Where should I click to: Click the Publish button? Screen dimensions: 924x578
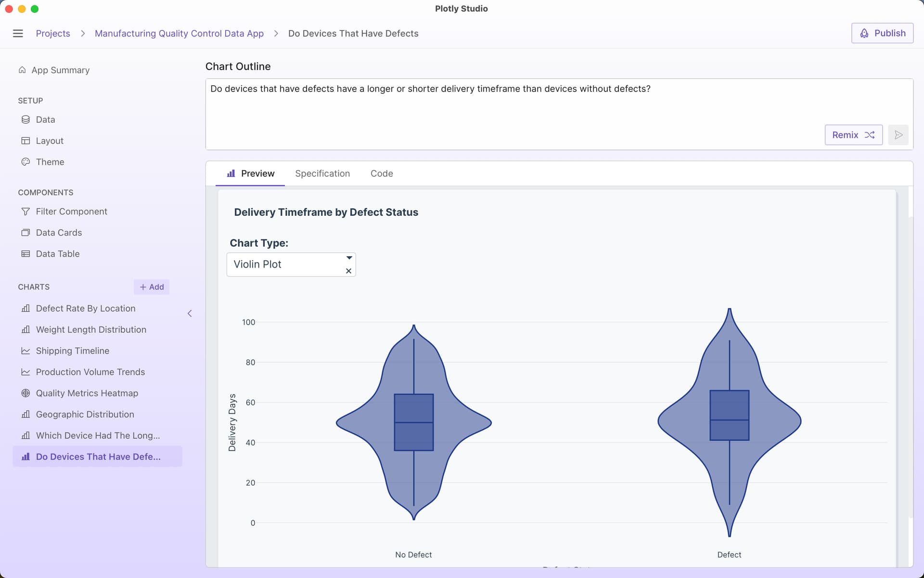(882, 33)
